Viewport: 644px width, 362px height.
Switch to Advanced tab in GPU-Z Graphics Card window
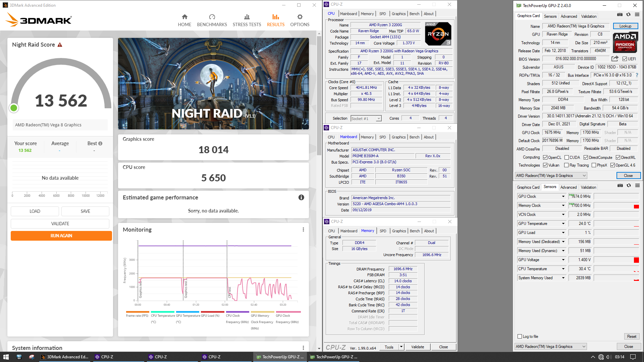(x=569, y=16)
